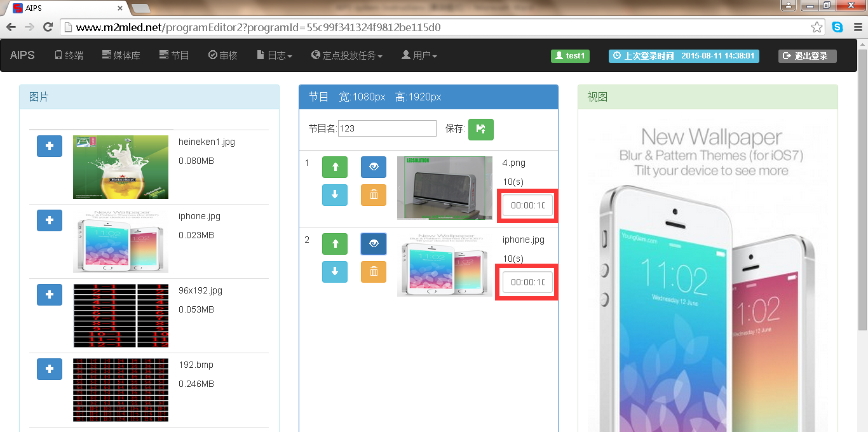The width and height of the screenshot is (868, 432).
Task: Click the 节目名 input field
Action: 387,128
